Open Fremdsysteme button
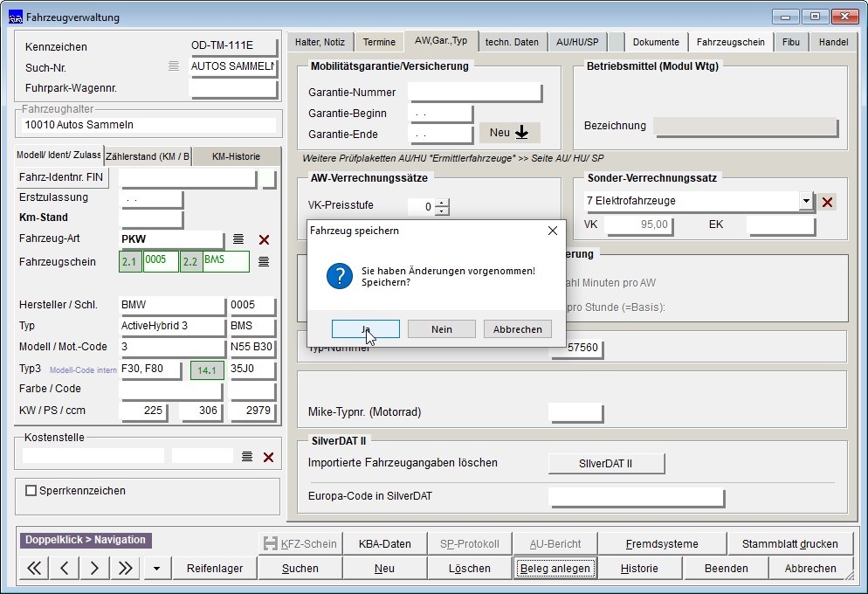Viewport: 868px width, 594px height. [662, 543]
